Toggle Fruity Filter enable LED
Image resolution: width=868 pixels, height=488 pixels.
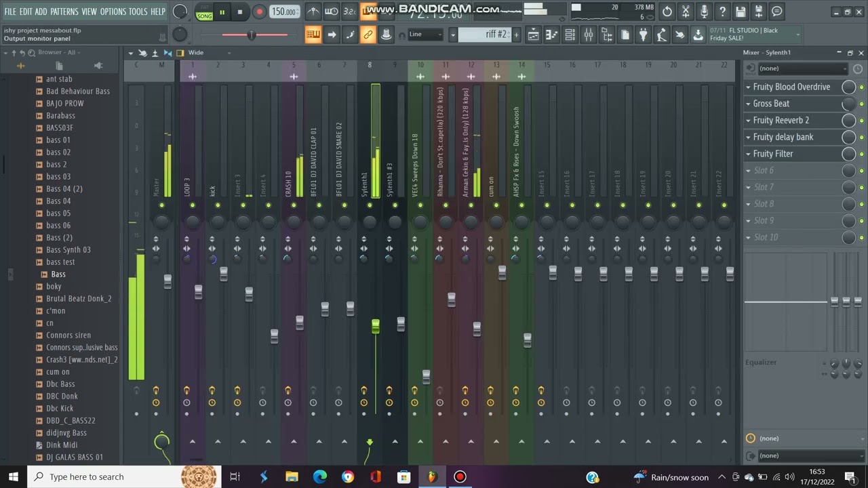(x=861, y=154)
